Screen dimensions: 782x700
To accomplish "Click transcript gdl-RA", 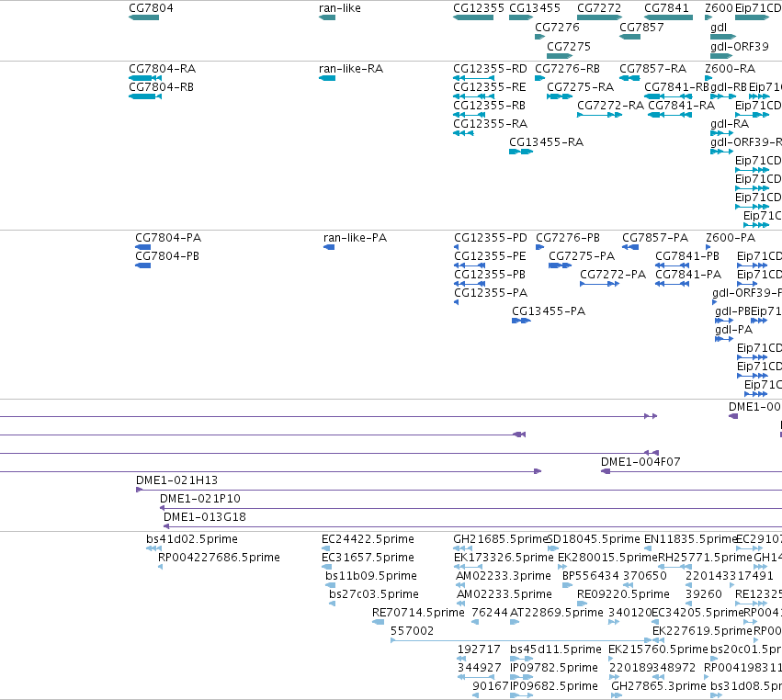I will point(730,124).
